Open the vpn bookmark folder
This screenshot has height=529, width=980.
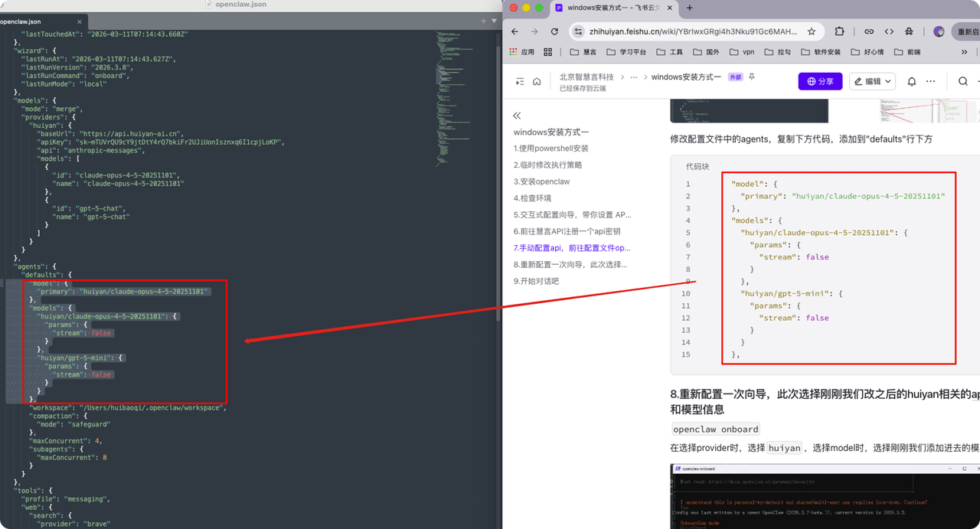(742, 52)
